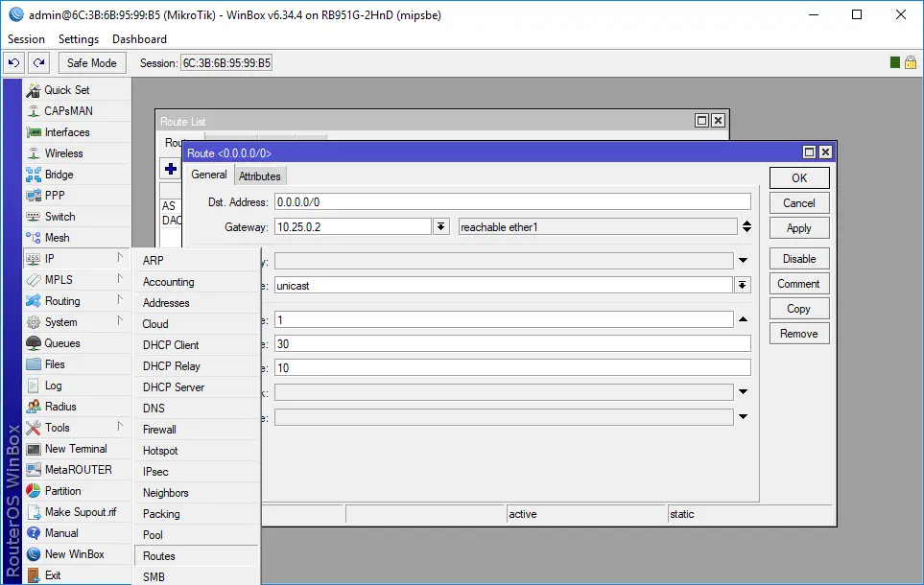
Task: Click the PPP icon in sidebar
Action: click(34, 196)
